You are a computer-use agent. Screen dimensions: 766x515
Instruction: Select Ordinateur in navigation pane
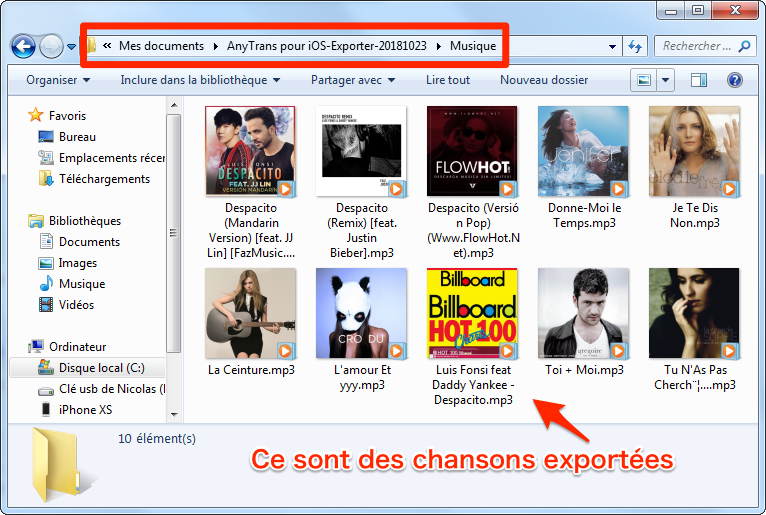point(77,347)
